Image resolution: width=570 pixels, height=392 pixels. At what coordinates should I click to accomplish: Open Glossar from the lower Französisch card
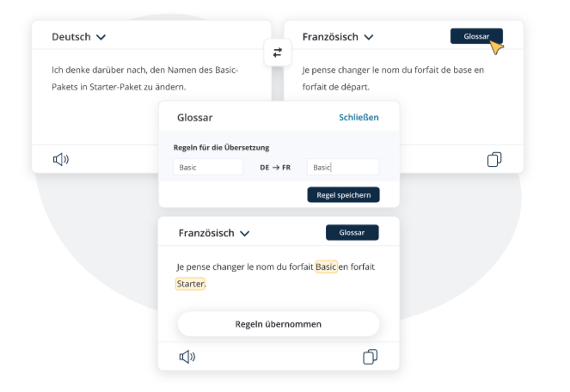coord(352,233)
